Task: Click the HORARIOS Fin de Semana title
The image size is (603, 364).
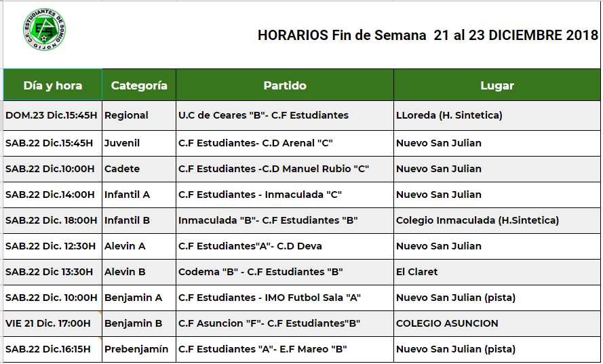Action: [x=427, y=35]
